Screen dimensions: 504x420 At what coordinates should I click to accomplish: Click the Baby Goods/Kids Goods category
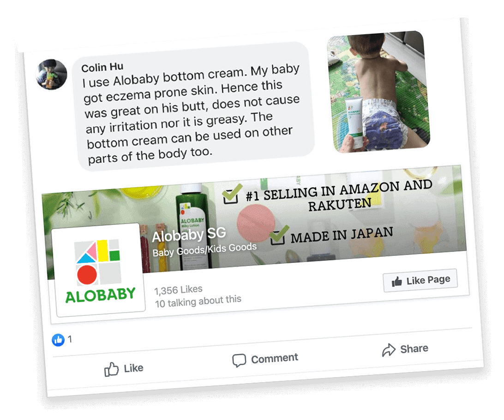click(205, 250)
